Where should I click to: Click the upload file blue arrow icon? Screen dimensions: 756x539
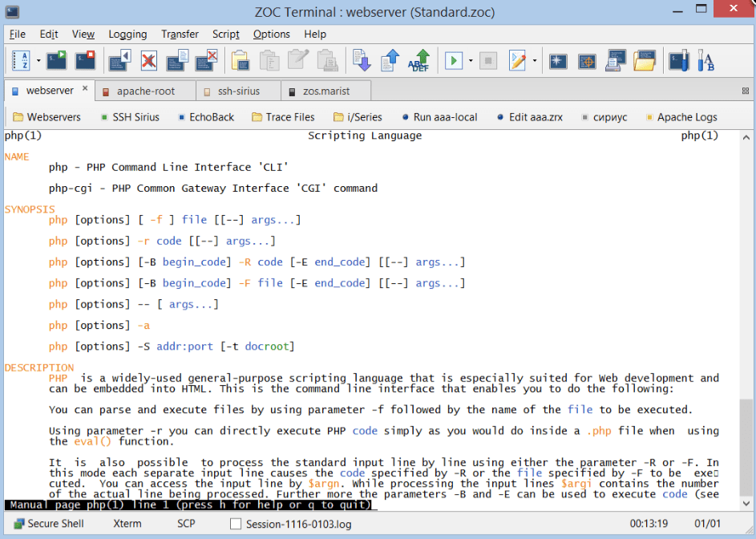[390, 61]
